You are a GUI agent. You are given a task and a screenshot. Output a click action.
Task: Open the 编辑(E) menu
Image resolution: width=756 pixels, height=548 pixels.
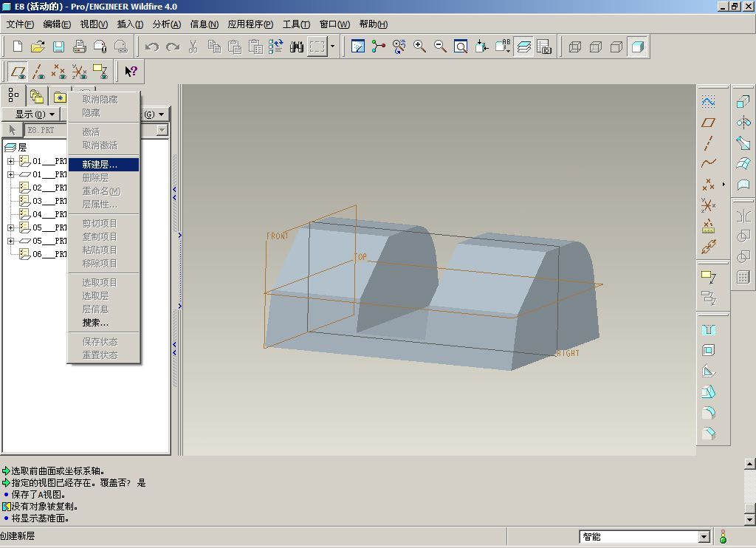[57, 24]
